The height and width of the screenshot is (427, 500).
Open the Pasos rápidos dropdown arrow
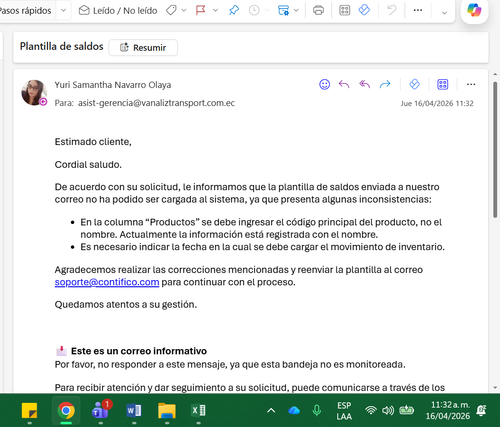click(63, 11)
